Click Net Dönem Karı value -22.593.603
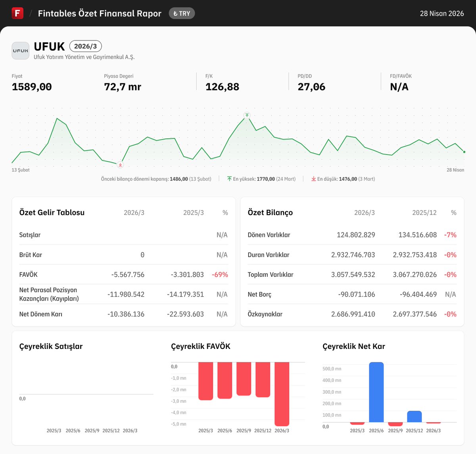The width and height of the screenshot is (476, 454). (x=185, y=314)
